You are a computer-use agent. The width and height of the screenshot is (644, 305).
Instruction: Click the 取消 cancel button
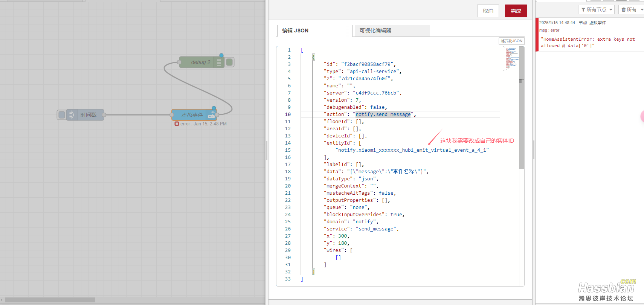coord(488,11)
